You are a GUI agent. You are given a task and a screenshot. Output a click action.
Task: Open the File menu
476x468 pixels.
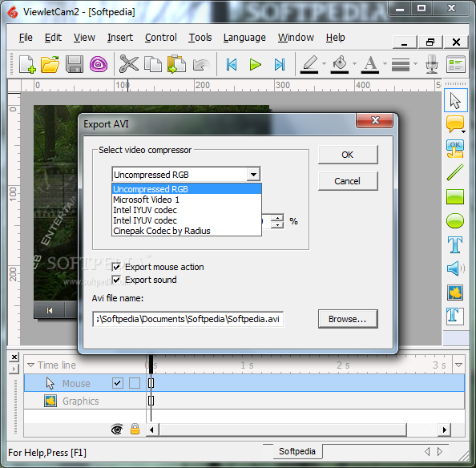[x=26, y=38]
